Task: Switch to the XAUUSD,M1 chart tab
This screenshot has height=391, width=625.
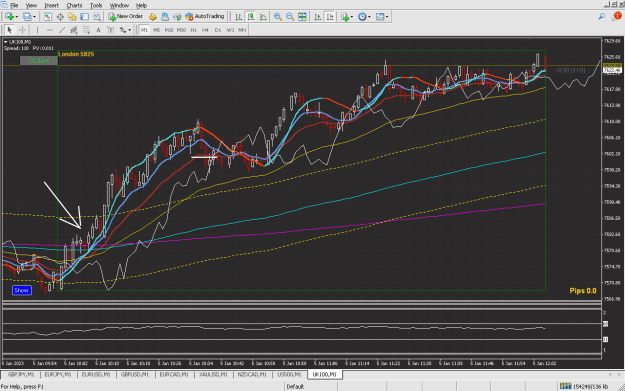Action: click(x=213, y=375)
